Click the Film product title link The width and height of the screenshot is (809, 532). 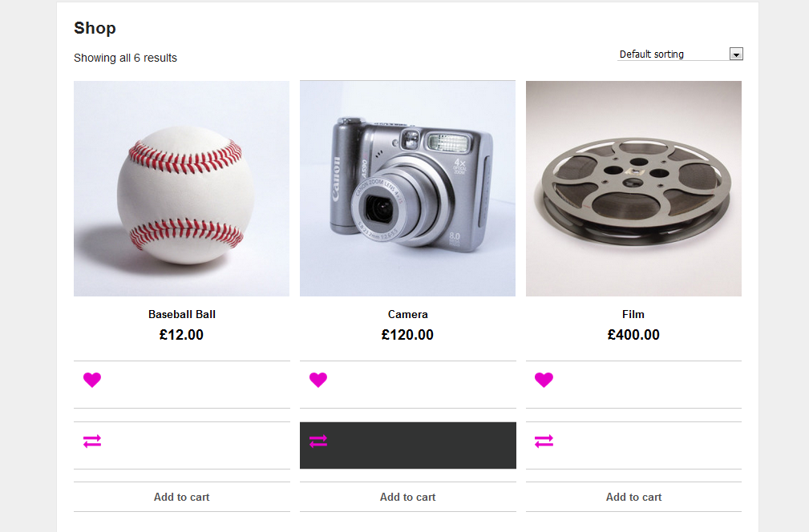[x=633, y=314]
